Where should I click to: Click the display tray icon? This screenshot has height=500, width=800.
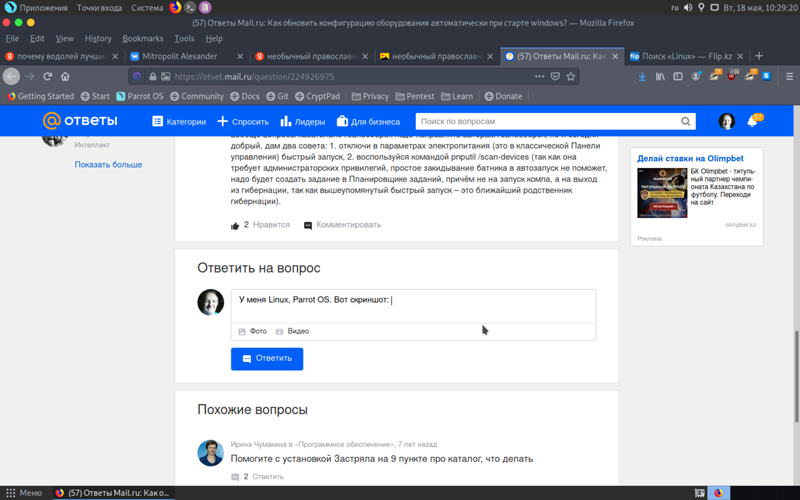(714, 7)
